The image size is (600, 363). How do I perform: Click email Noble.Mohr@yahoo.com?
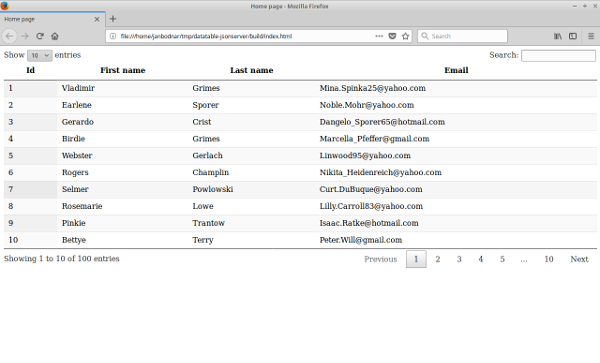367,105
